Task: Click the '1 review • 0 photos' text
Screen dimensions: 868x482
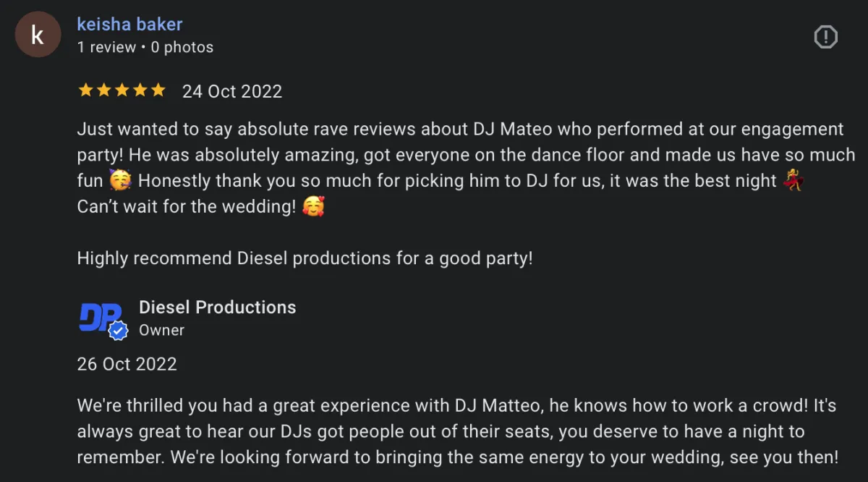Action: pos(145,47)
